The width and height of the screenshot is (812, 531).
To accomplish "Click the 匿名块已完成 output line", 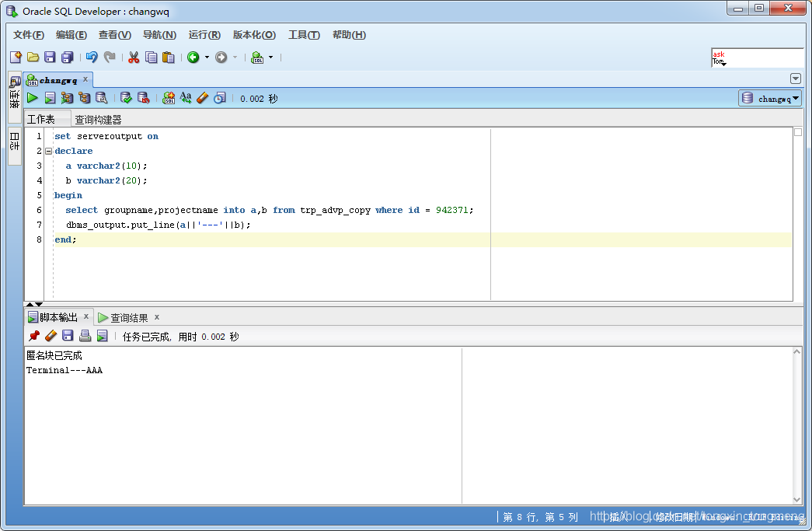I will [x=54, y=355].
